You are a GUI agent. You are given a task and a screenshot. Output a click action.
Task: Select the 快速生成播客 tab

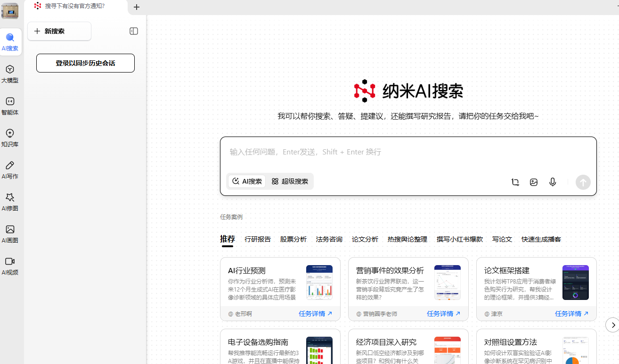tap(541, 239)
